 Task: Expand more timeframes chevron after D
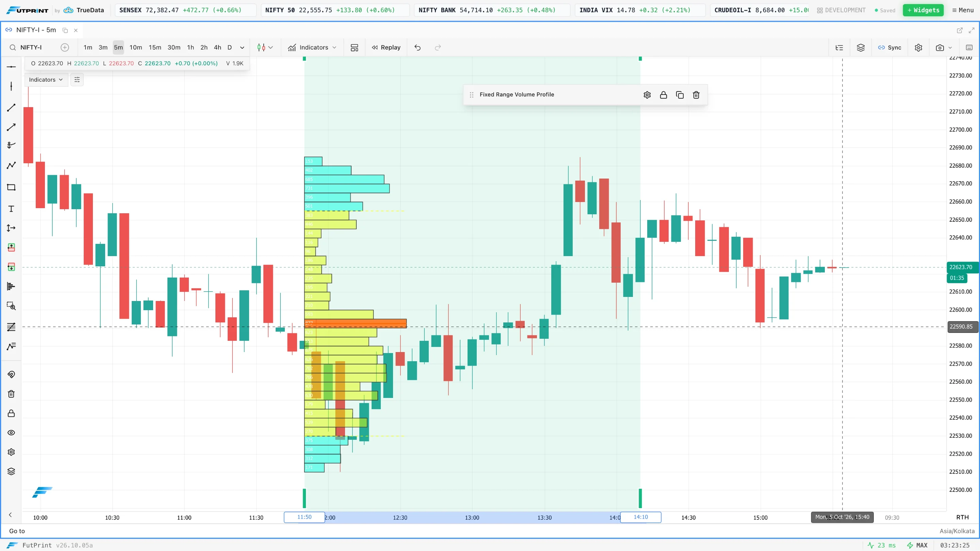pos(242,48)
